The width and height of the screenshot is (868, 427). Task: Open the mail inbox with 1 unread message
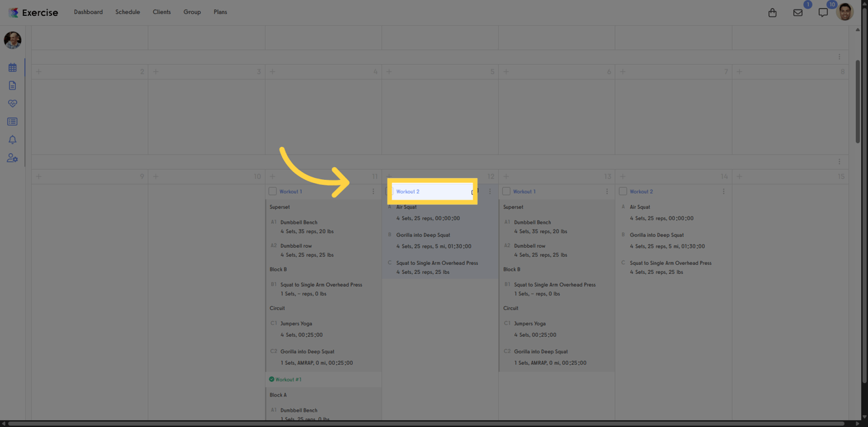click(797, 12)
